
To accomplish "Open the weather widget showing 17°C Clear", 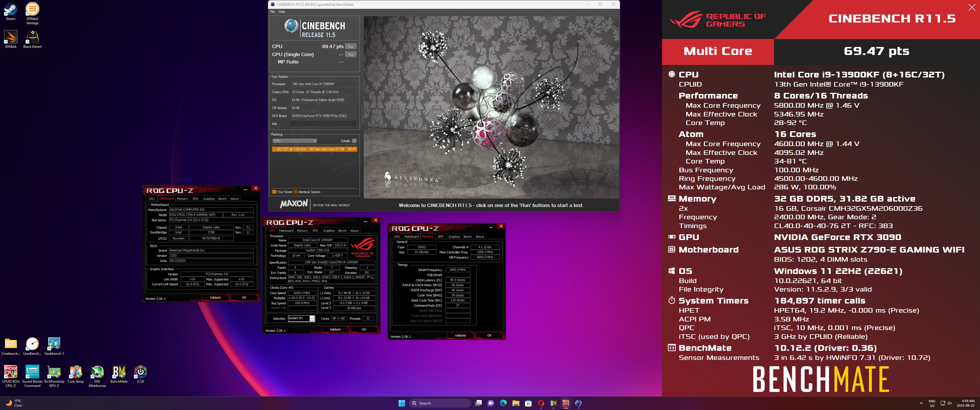I will 14,403.
